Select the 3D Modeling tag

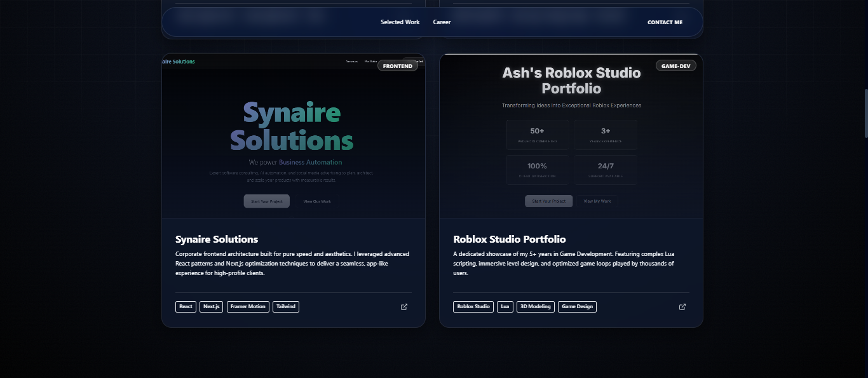[535, 307]
